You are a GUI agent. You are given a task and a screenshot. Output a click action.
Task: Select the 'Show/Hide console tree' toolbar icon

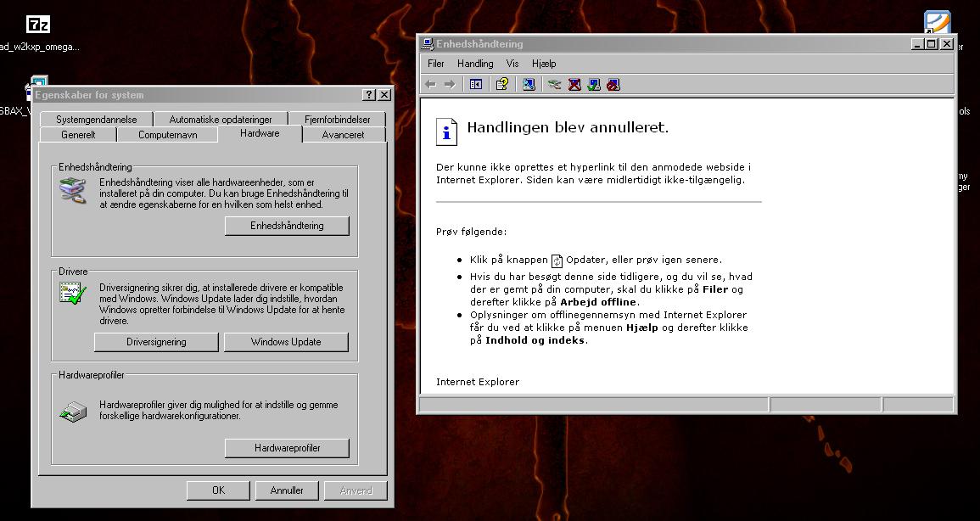pyautogui.click(x=476, y=84)
